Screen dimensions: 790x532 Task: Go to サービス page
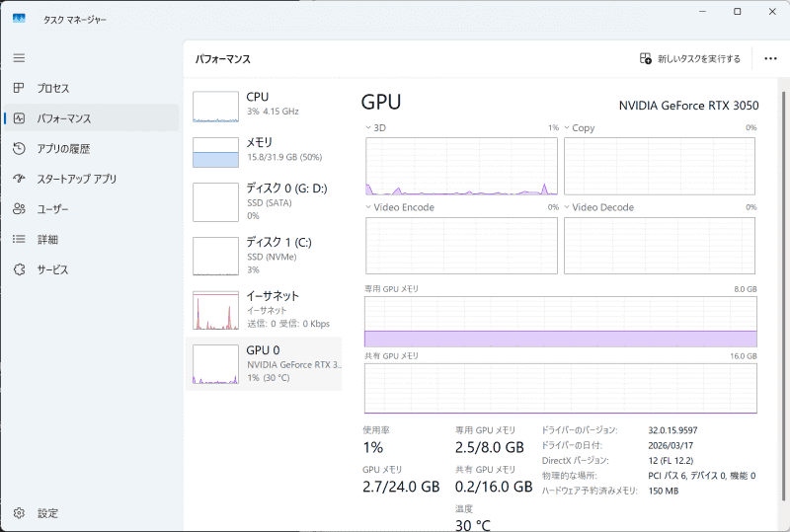pos(91,269)
